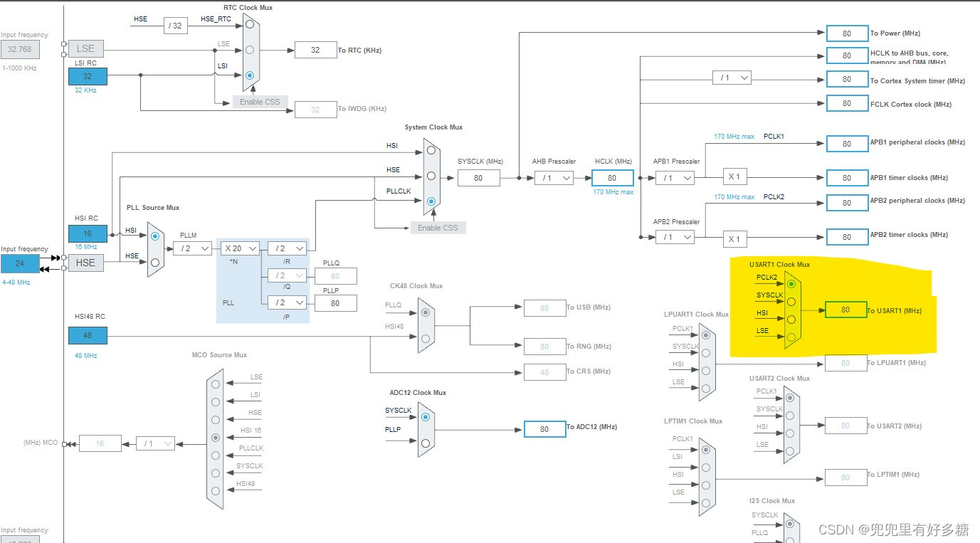Select PCLK2 in USART1 Clock Mux
This screenshot has width=980, height=543.
(791, 283)
